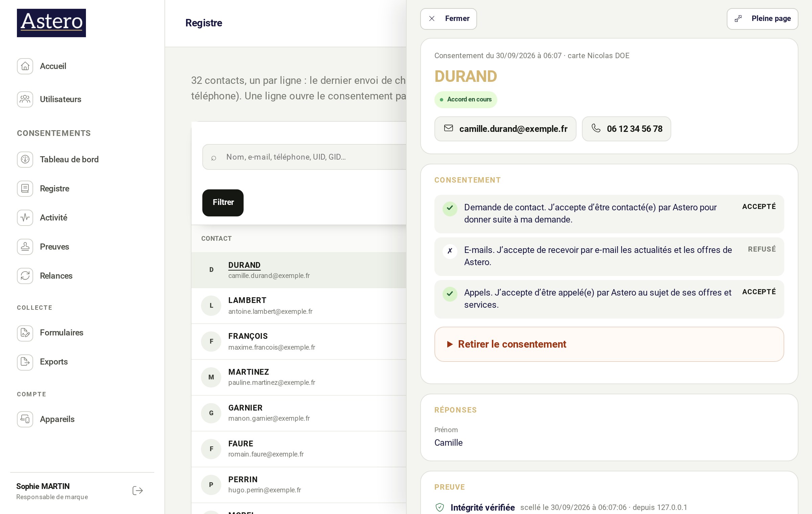Click the Appareils devices icon
Image resolution: width=812 pixels, height=514 pixels.
[25, 419]
